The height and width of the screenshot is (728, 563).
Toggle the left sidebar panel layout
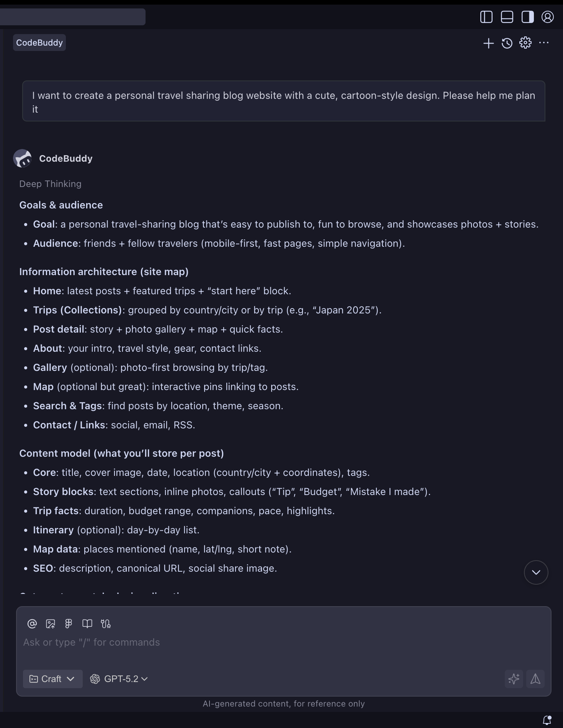tap(486, 17)
